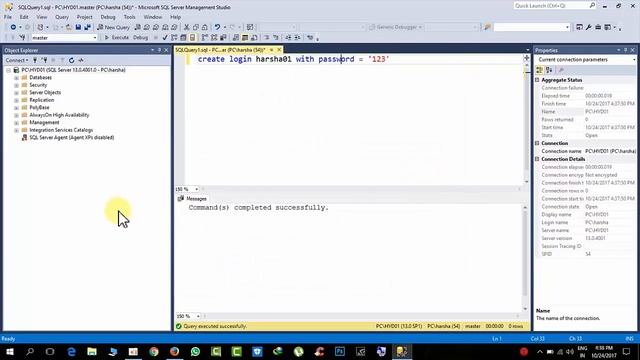640x360 pixels.
Task: Click the Comment out selected lines icon
Action: click(x=267, y=38)
